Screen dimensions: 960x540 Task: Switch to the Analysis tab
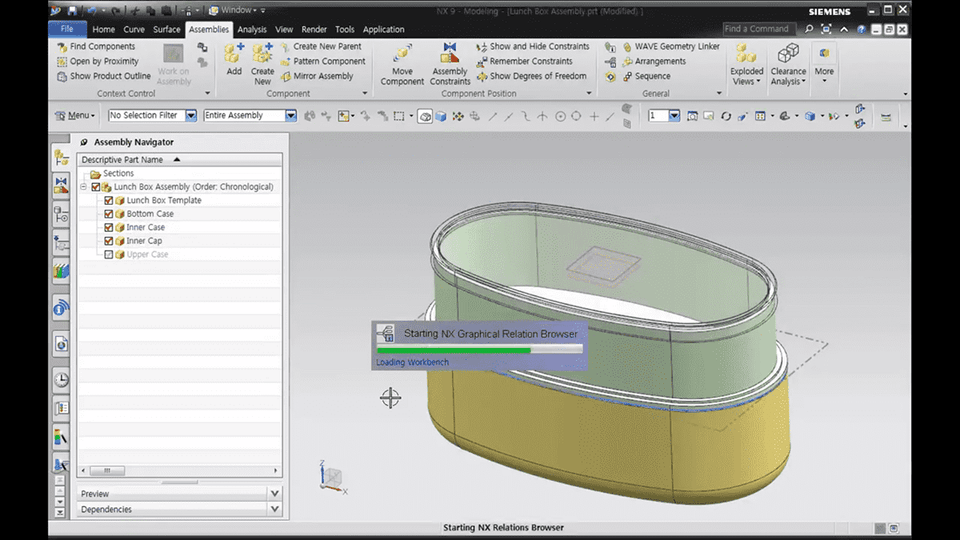tap(252, 29)
